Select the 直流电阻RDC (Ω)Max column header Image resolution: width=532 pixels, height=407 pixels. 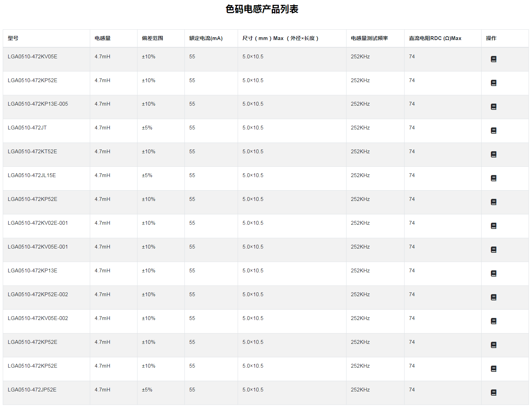coord(435,38)
